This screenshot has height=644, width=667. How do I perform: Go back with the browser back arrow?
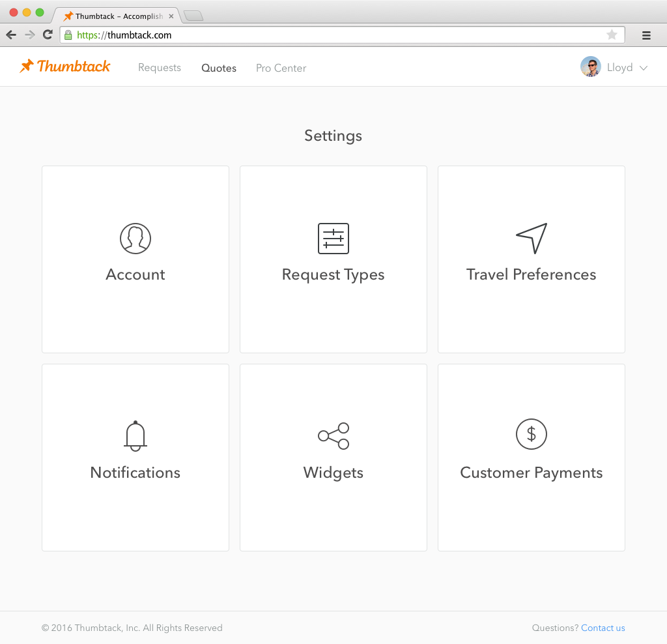12,35
